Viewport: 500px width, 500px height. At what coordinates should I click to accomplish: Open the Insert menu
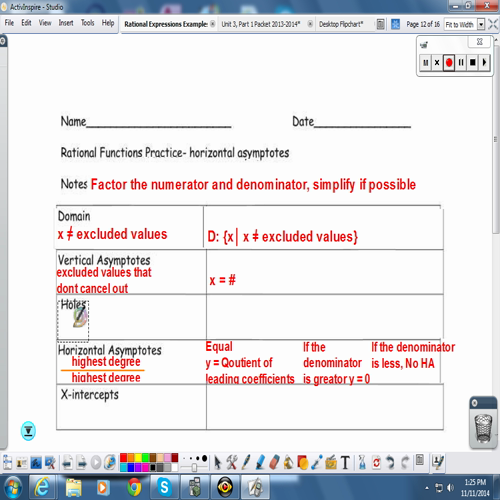tap(66, 23)
